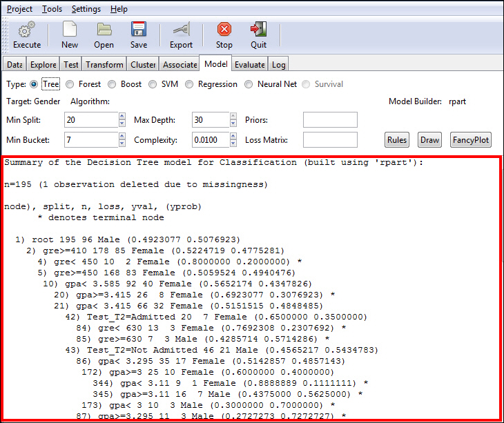Select the Forest model type
Viewport: 504px width, 423px height.
70,84
